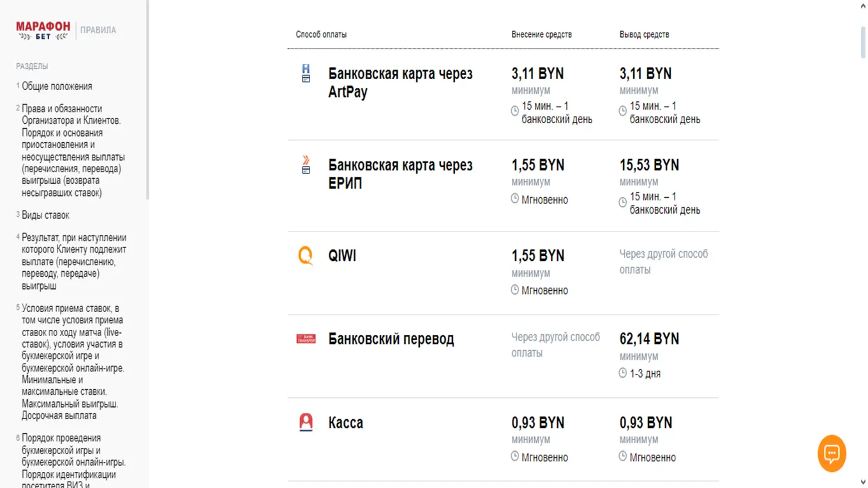Screen dimensions: 868x488
Task: Open section 2 Права и обязанности Организатора
Action: (x=73, y=151)
